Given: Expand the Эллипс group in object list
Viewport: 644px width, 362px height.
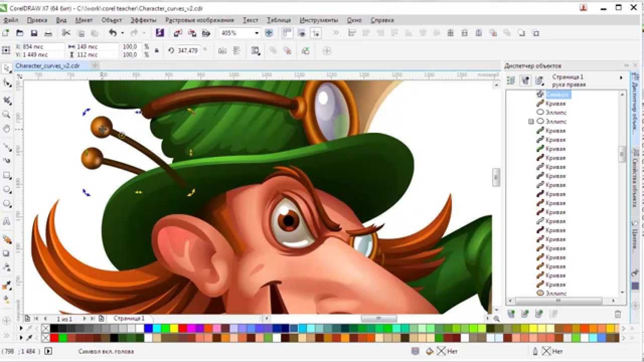Looking at the screenshot, I should pyautogui.click(x=531, y=122).
